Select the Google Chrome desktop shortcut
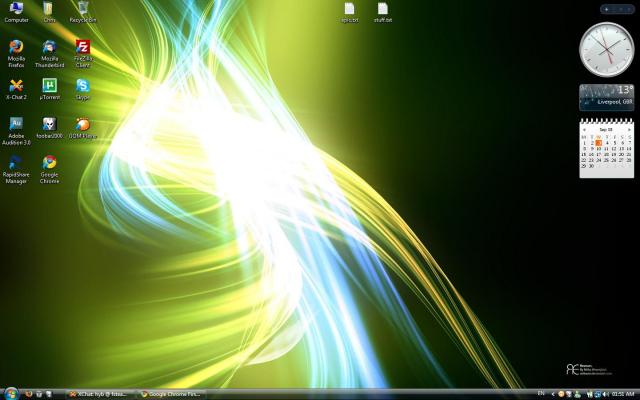 49,170
